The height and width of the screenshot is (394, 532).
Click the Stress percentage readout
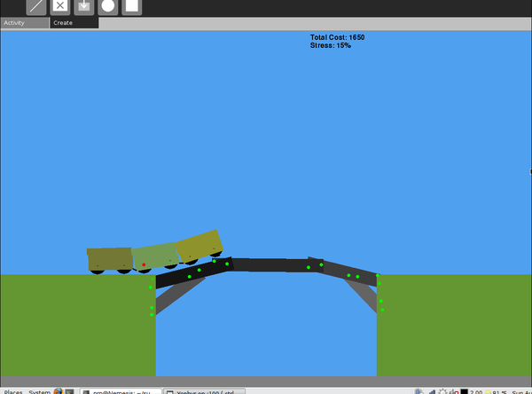331,45
